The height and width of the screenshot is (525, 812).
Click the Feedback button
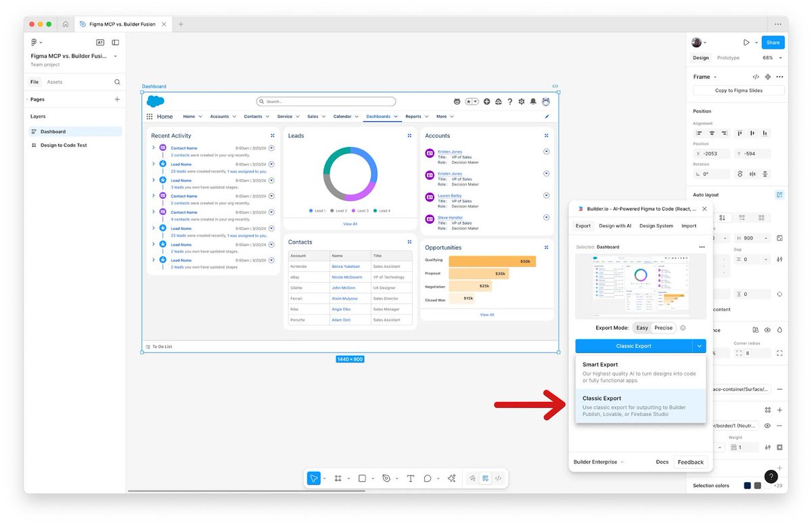point(691,462)
